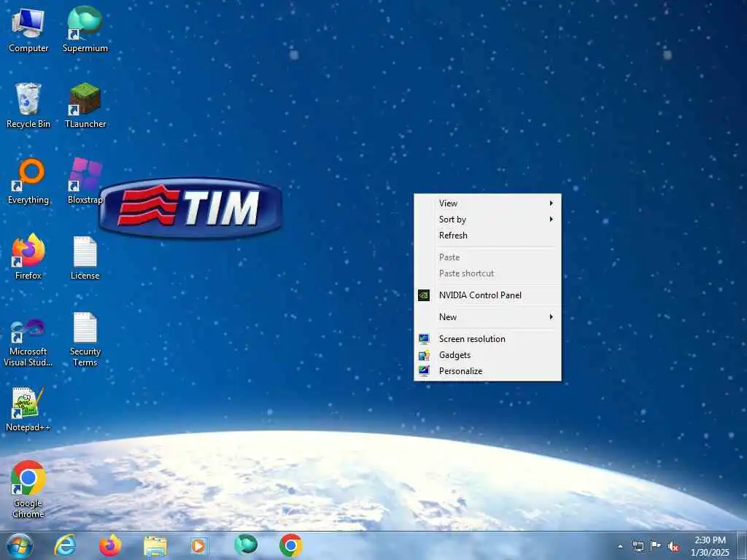Click the Show desktop strip
Screen dimensions: 747x560
(x=742, y=545)
